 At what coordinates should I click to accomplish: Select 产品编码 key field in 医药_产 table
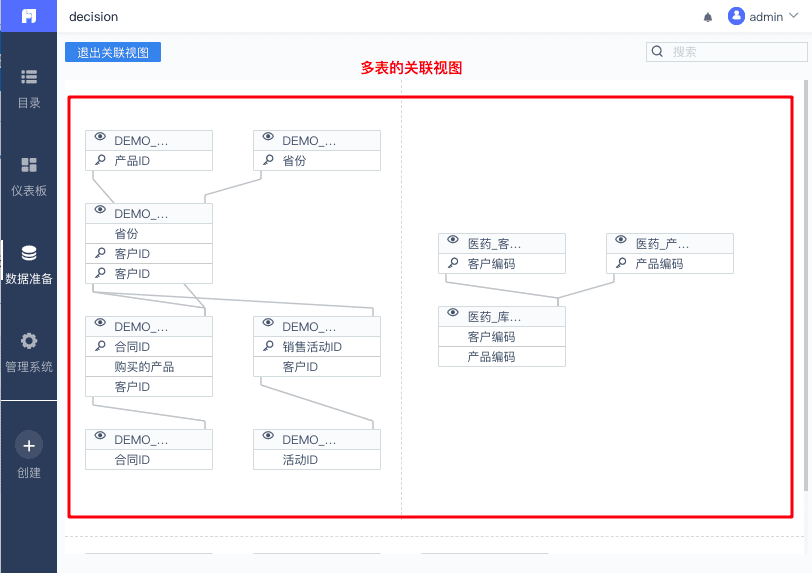(670, 264)
